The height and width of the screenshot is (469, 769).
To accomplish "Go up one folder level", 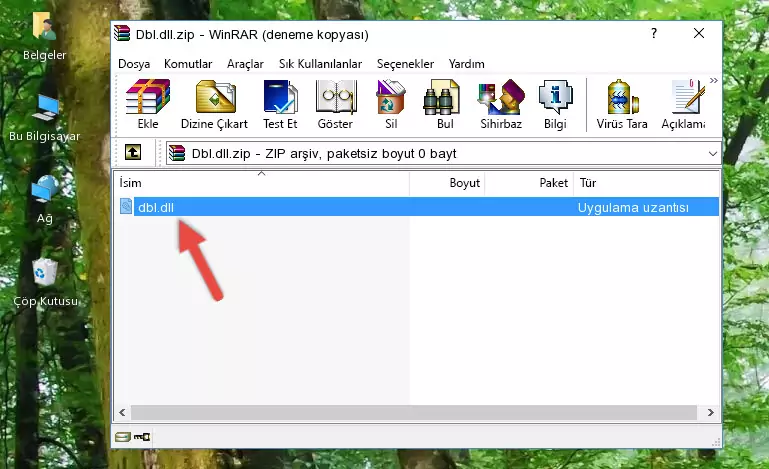I will tap(133, 153).
